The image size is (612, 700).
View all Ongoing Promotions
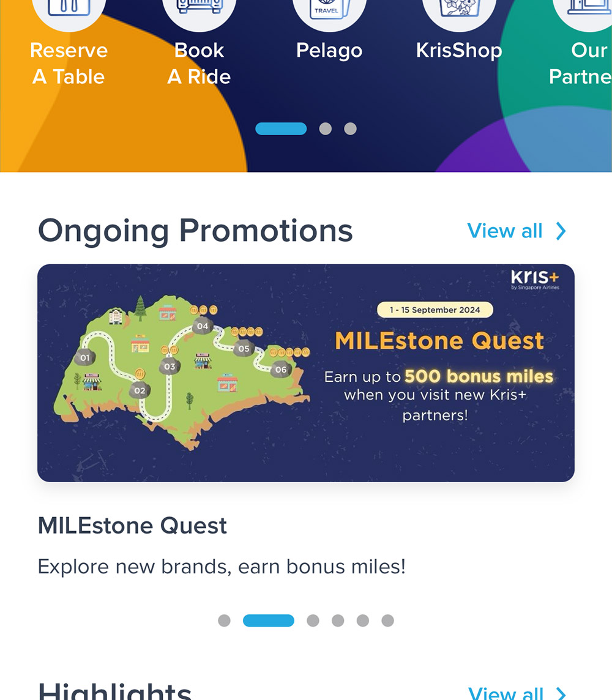(505, 231)
